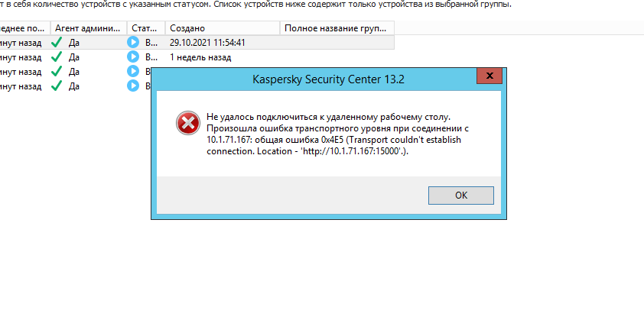Click the red error icon in the dialog

186,122
